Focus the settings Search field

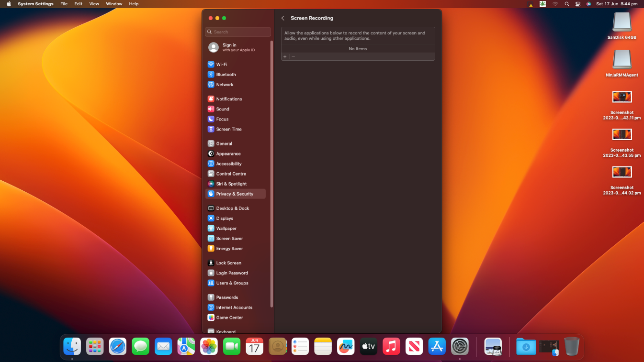click(238, 32)
